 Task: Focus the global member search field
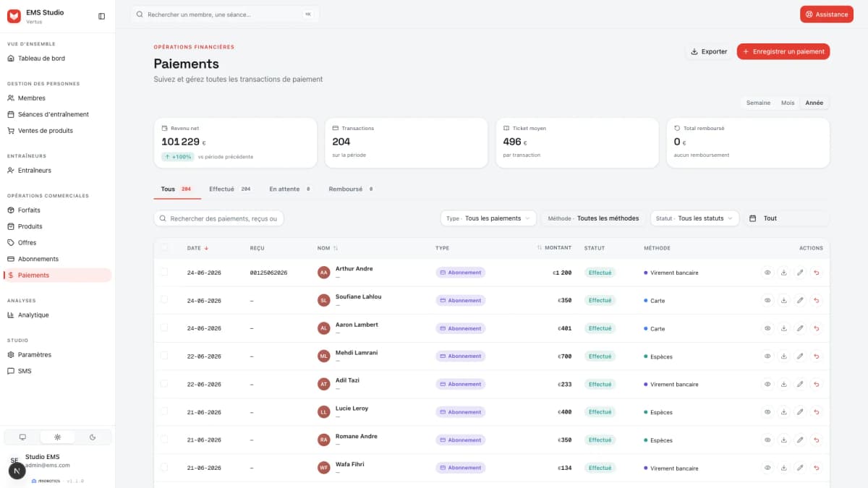(x=225, y=14)
